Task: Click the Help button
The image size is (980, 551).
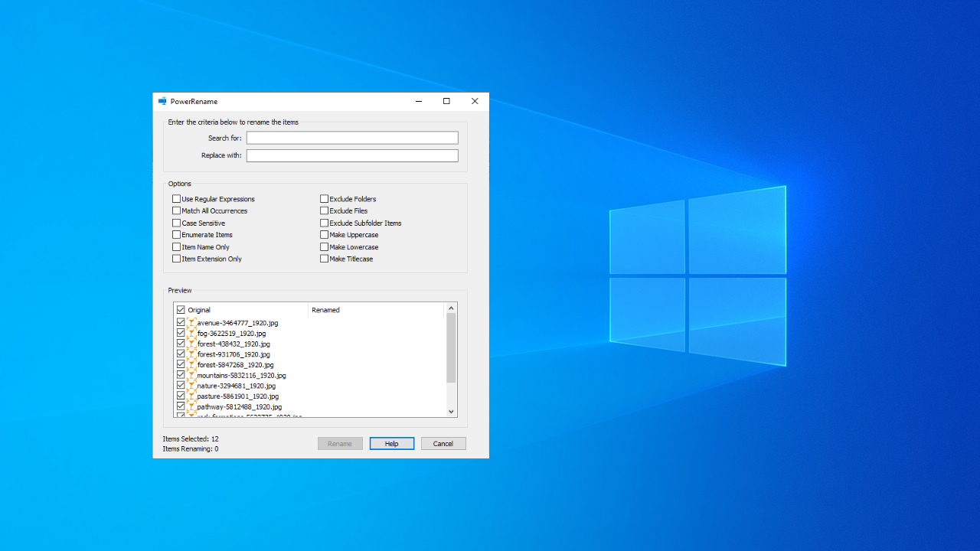Action: [391, 443]
